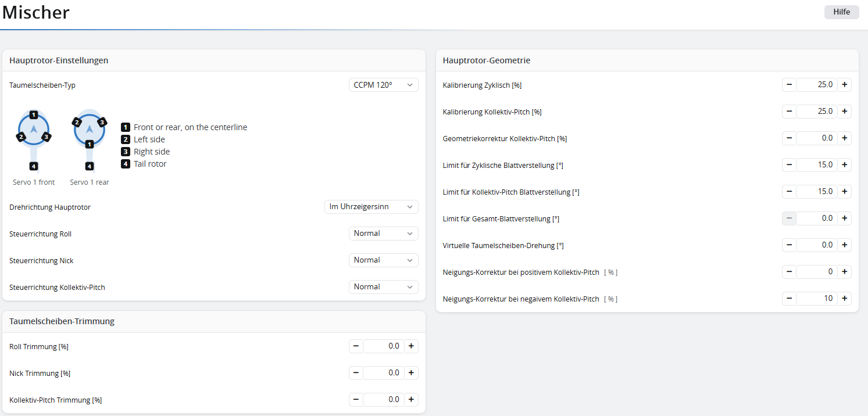Viewport: 868px width, 416px height.
Task: Decrease Roll Trimmung value
Action: [x=356, y=346]
